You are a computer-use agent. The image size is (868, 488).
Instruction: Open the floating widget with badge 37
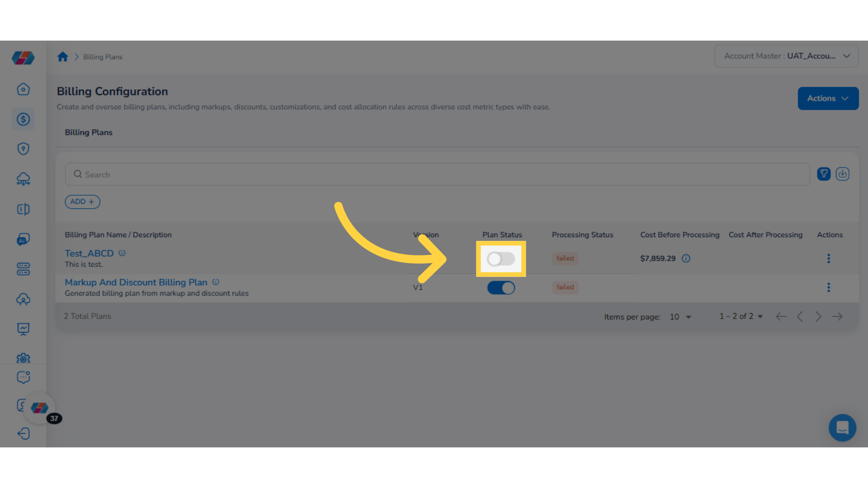pyautogui.click(x=40, y=408)
